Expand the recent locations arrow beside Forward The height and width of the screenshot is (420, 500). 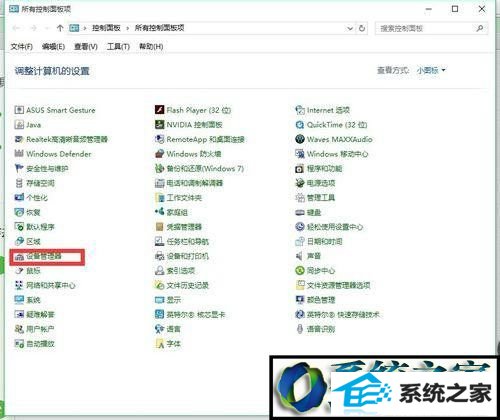coord(47,28)
